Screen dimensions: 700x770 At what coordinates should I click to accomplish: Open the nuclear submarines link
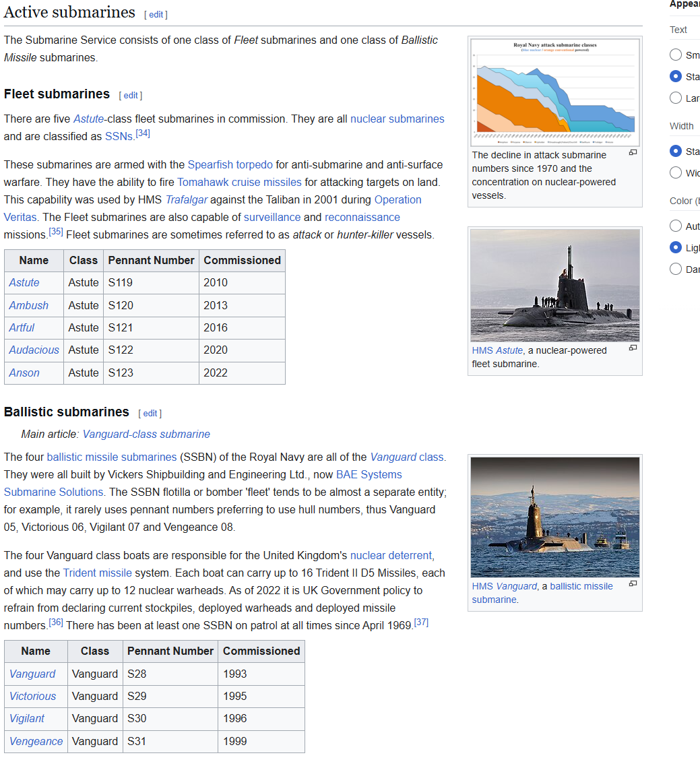tap(397, 119)
